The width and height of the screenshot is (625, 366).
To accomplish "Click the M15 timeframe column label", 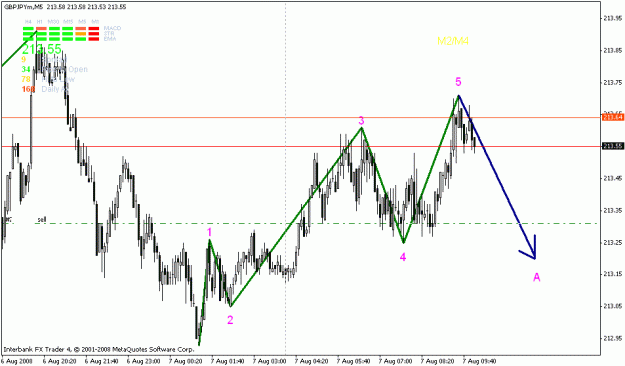I will coord(68,21).
